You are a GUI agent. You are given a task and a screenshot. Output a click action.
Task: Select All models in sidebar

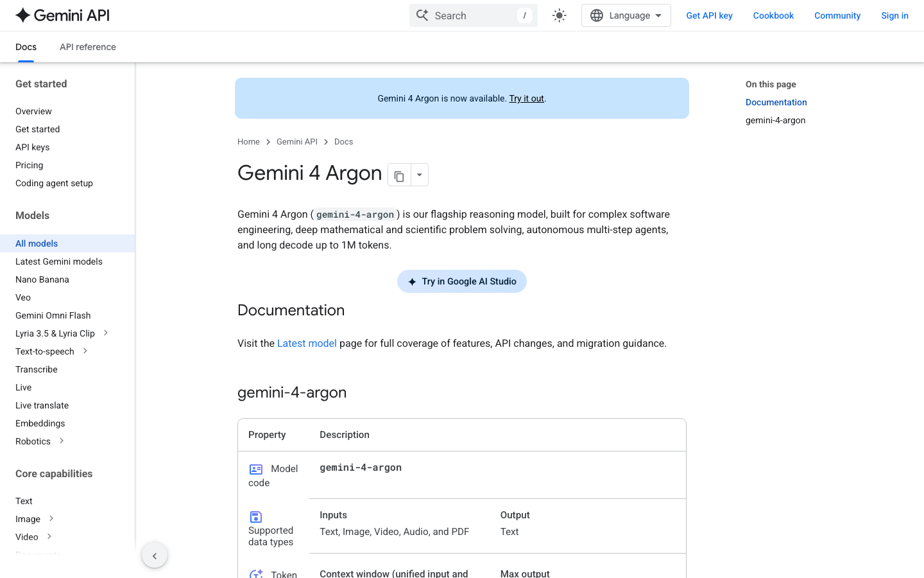pos(67,243)
